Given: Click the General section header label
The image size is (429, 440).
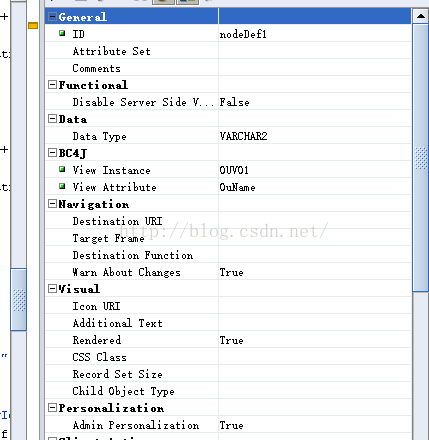Looking at the screenshot, I should [x=83, y=17].
